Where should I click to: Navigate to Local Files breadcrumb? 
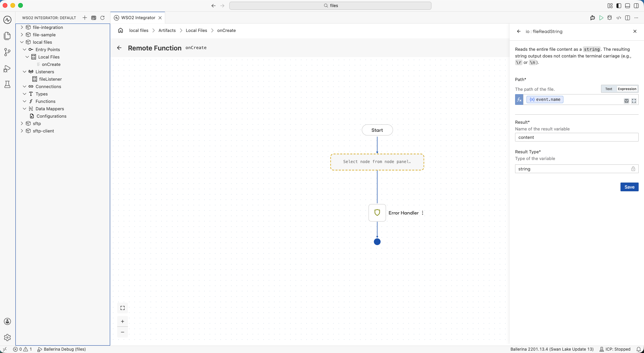click(196, 30)
